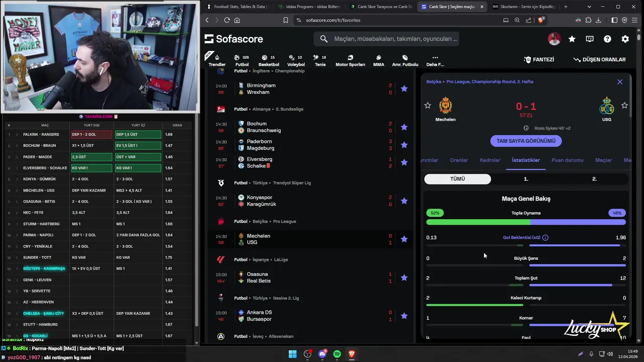Bookmark this page in address bar
The image size is (644, 362).
pos(285,20)
